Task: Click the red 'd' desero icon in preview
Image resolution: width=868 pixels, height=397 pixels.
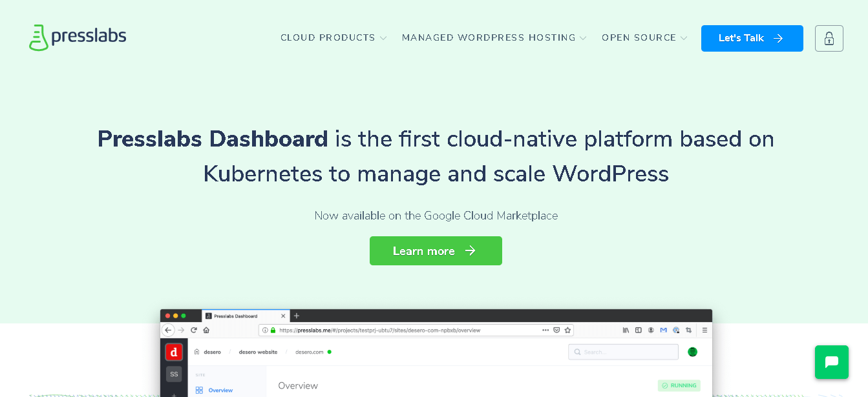Action: [x=174, y=352]
